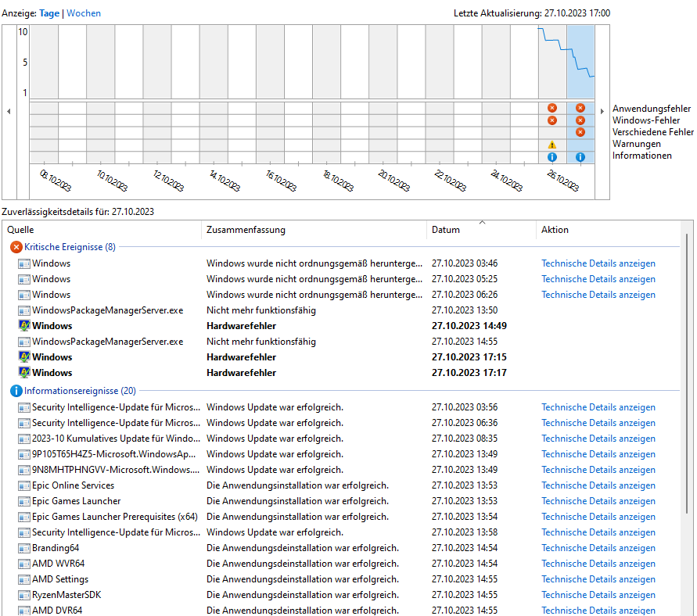Open details for Epic Online Services
The image size is (697, 616).
click(598, 485)
